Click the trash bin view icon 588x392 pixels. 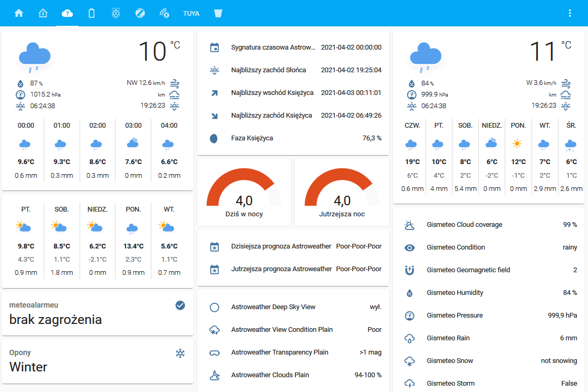tap(218, 13)
